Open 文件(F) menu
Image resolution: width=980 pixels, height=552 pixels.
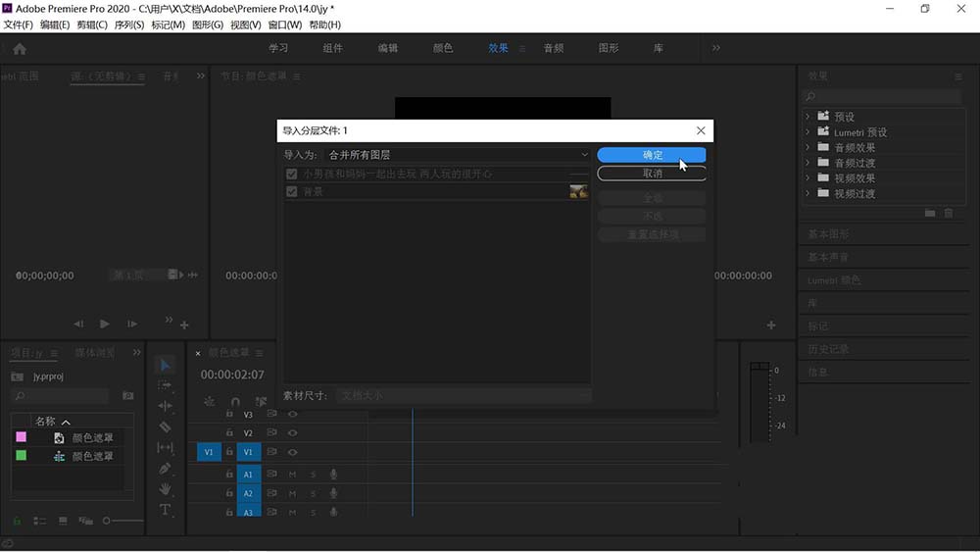coord(18,25)
